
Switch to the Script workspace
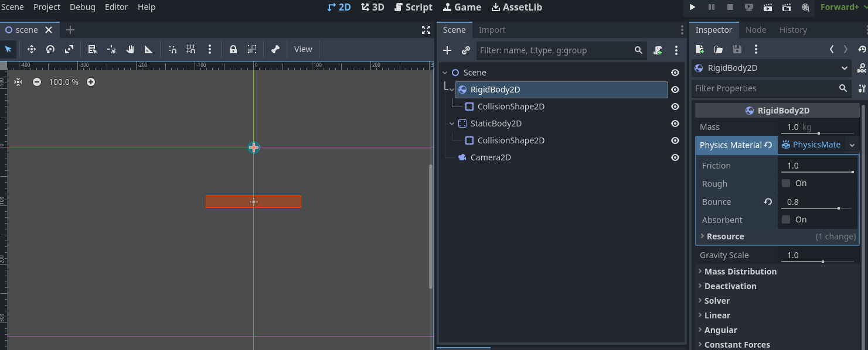click(413, 7)
